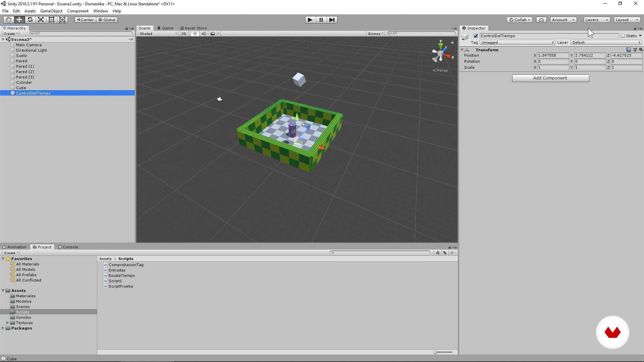Open the Gizmos dropdown
Screen dimensions: 644x362
coord(375,34)
